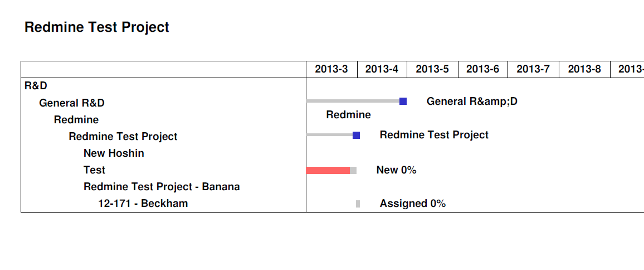The height and width of the screenshot is (270, 644).
Task: Select the Test row in the tree
Action: click(x=94, y=170)
